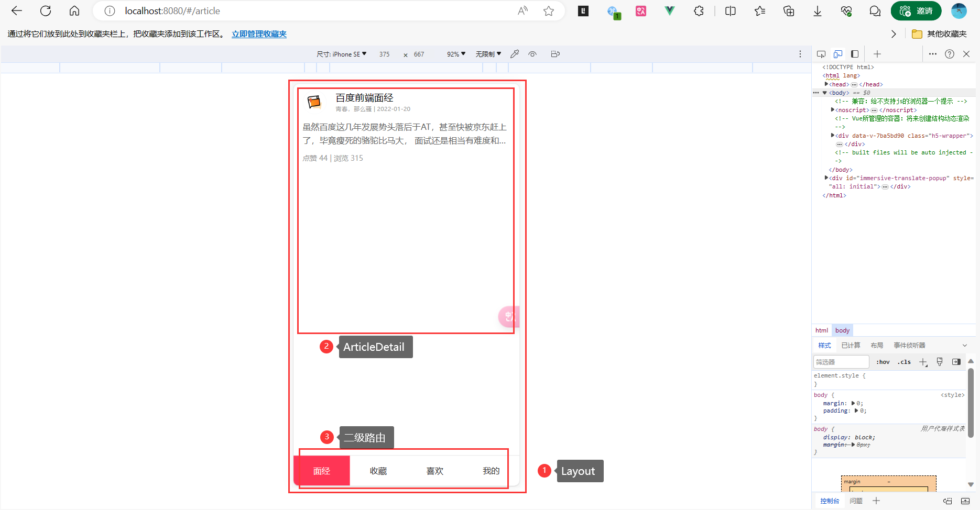This screenshot has height=510, width=980.
Task: Expand the favorites bar overflow chevron
Action: pyautogui.click(x=894, y=34)
